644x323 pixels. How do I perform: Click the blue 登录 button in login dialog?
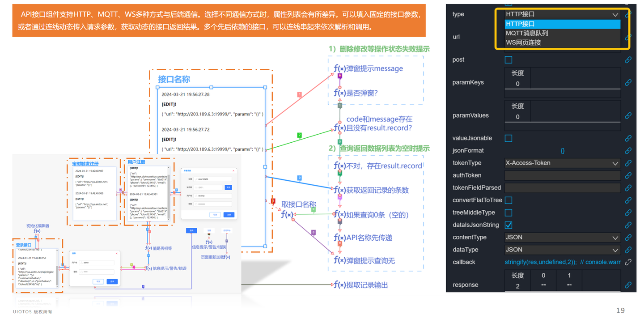click(x=112, y=281)
